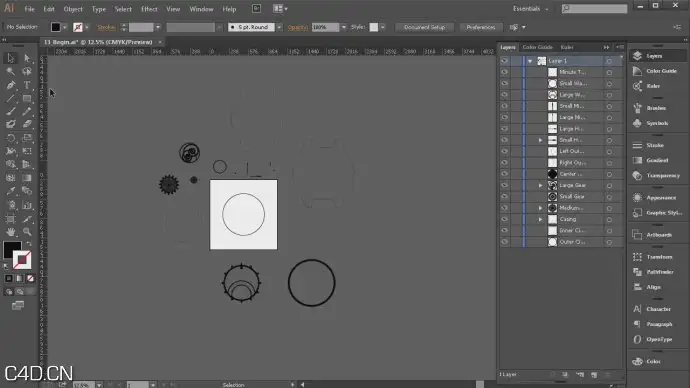This screenshot has width=690, height=388.
Task: Switch to the Color Guide tab
Action: point(537,47)
